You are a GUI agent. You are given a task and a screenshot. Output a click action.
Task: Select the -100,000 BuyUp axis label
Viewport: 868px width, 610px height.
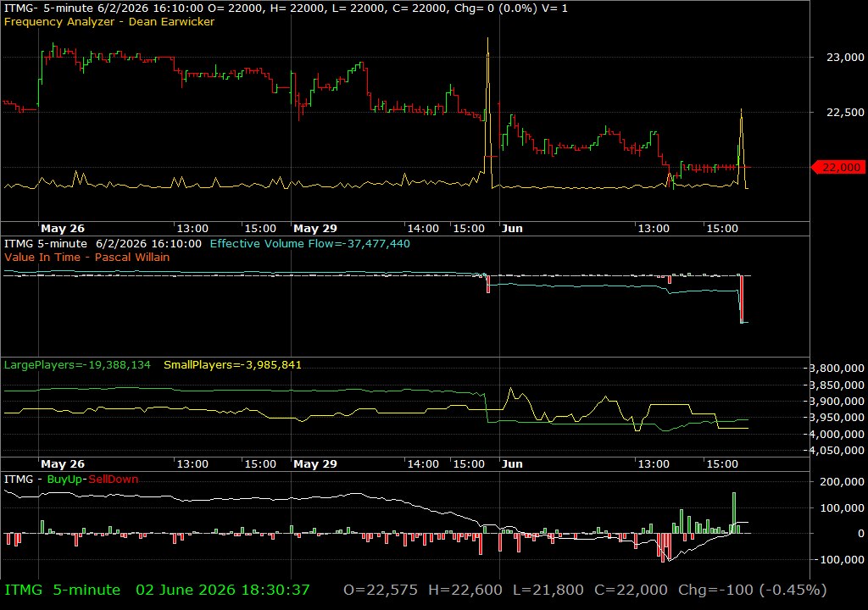(x=839, y=560)
